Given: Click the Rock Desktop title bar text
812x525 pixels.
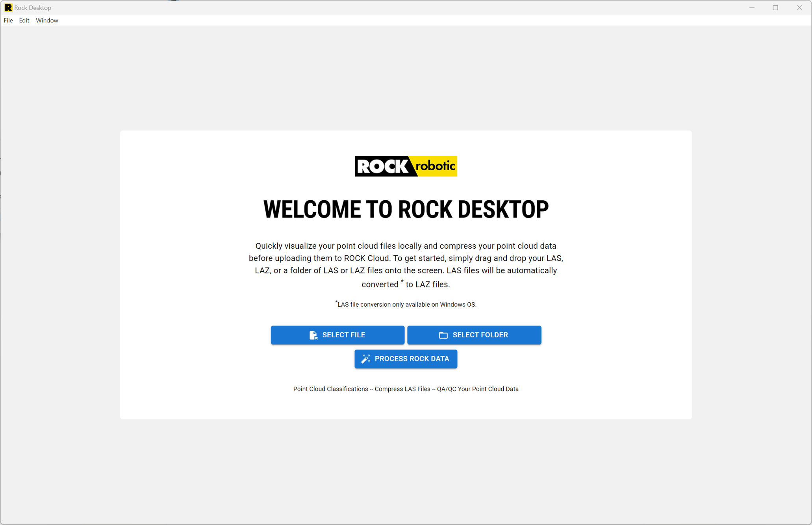Looking at the screenshot, I should 33,7.
